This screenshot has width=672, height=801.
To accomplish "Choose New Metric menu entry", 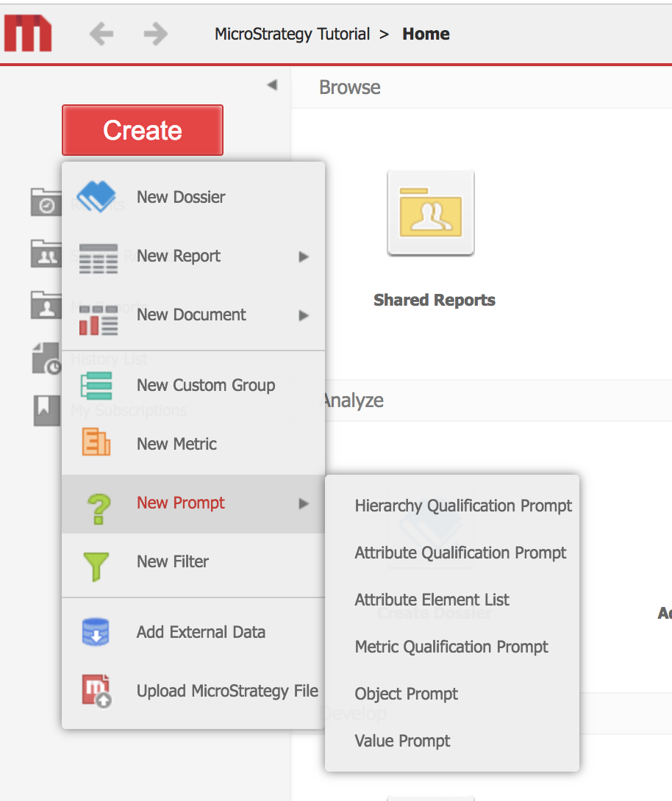I will click(x=176, y=444).
